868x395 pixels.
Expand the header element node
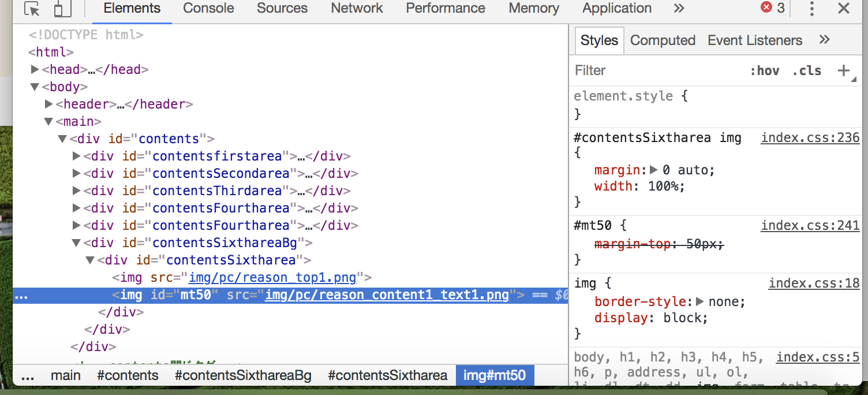[x=48, y=105]
